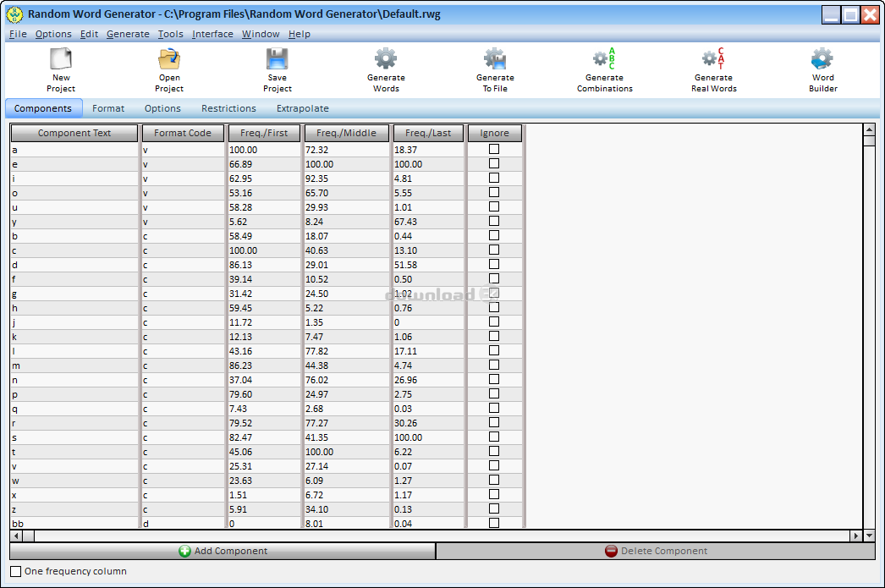Click the horizontal scrollbar right arrow
885x588 pixels.
(856, 536)
